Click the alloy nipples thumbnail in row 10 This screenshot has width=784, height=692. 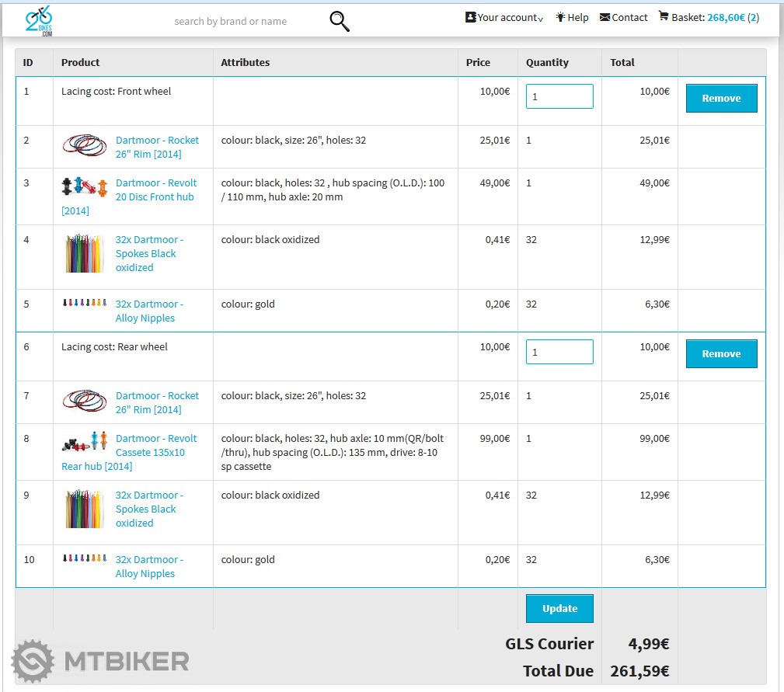(x=85, y=558)
